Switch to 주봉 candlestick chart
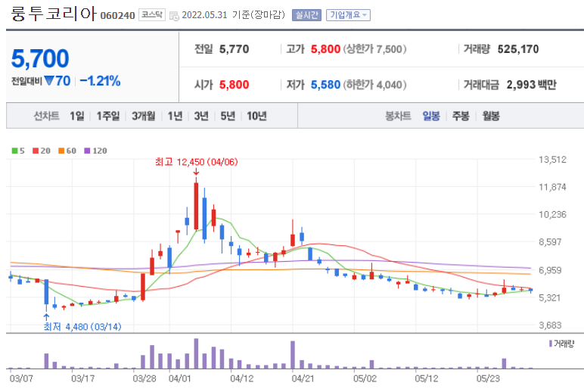Image resolution: width=584 pixels, height=392 pixels. point(461,116)
